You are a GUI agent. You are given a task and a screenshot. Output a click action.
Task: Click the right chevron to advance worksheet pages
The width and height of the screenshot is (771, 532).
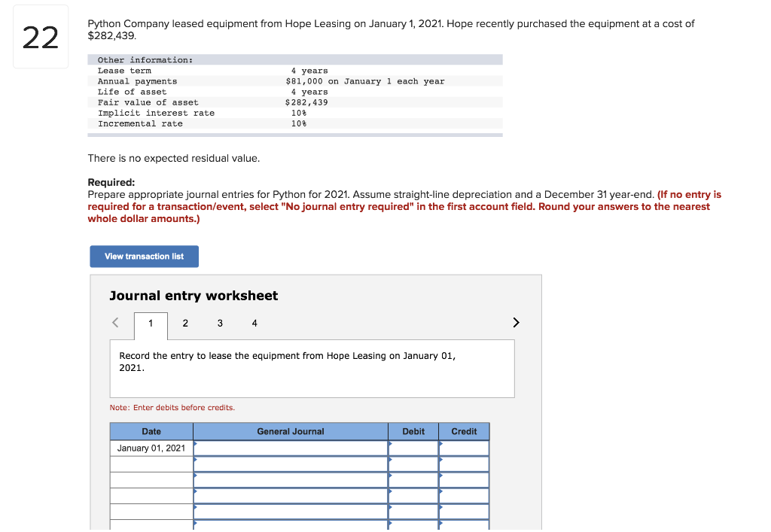[x=516, y=322]
